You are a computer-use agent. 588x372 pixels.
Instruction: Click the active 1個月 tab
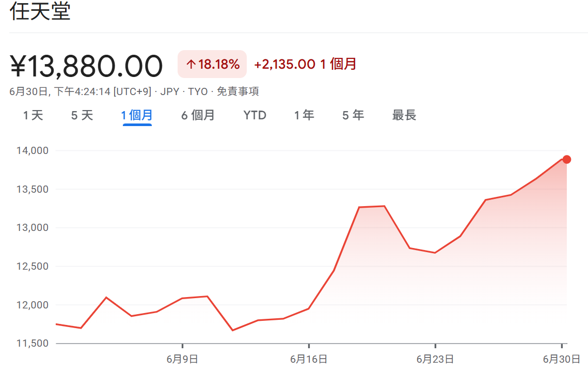tap(137, 115)
